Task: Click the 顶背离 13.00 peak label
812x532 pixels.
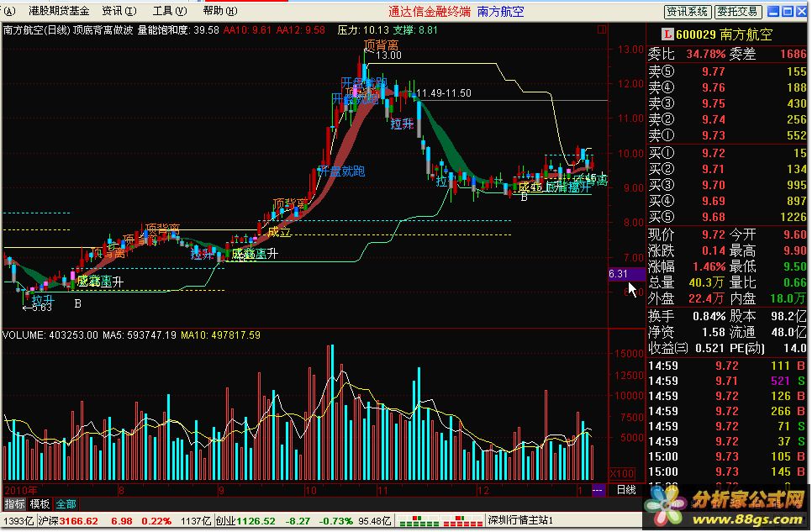Action: (382, 50)
